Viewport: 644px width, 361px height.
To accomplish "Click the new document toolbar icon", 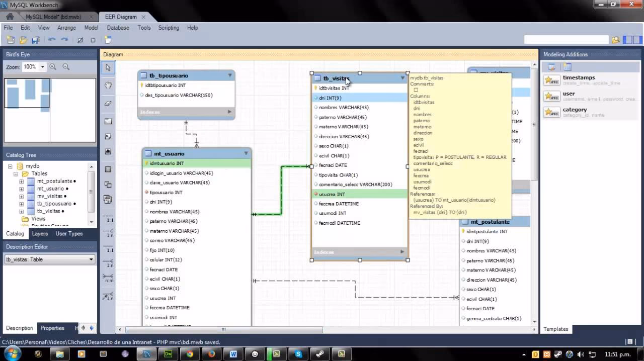I will tap(10, 40).
